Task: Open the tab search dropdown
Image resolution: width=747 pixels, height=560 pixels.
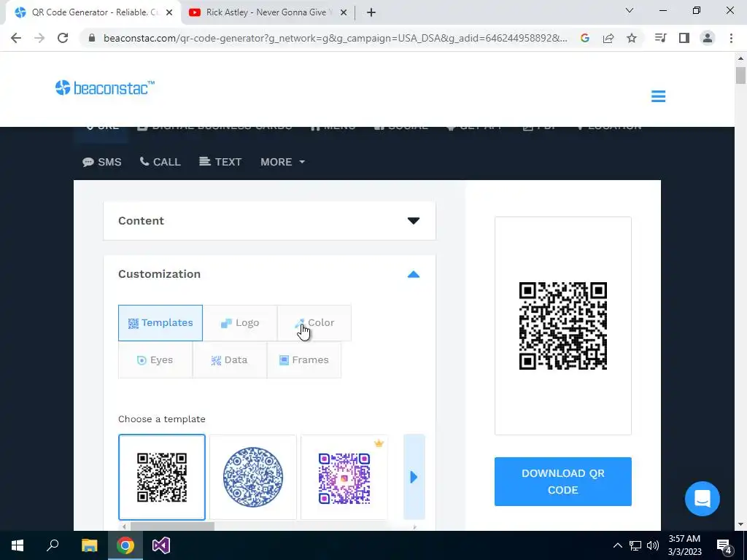Action: coord(630,10)
